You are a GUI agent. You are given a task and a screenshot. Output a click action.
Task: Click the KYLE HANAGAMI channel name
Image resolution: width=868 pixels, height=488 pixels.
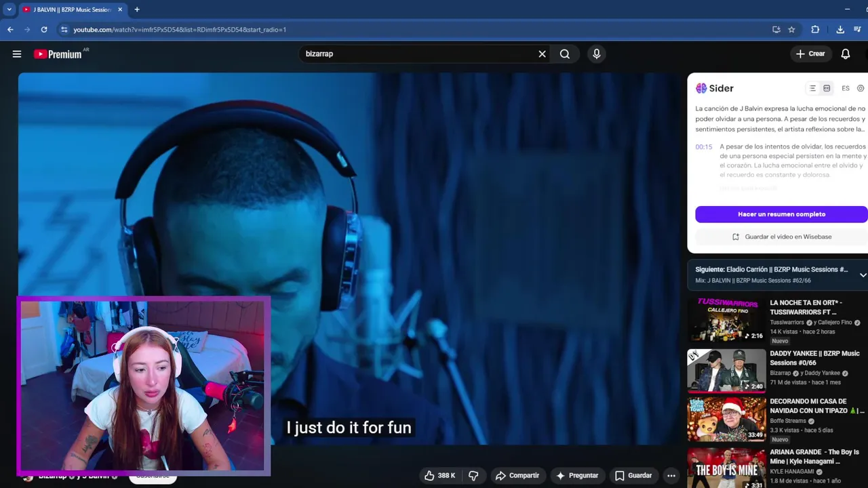click(x=791, y=472)
